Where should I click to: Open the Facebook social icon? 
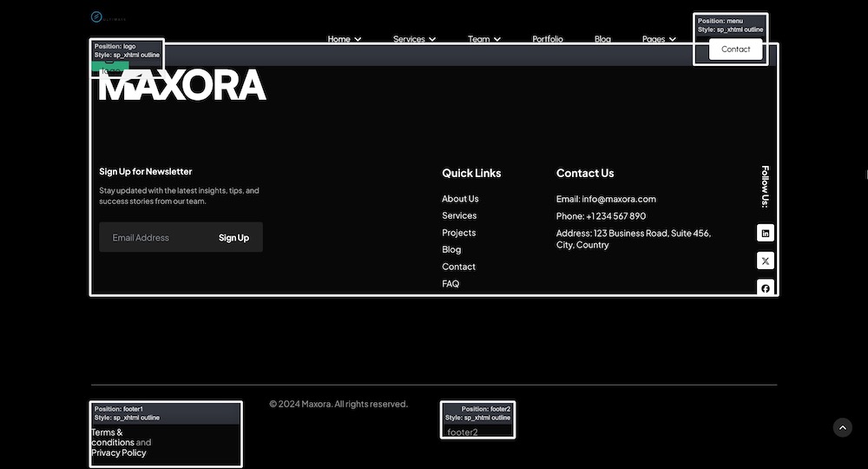(x=765, y=287)
